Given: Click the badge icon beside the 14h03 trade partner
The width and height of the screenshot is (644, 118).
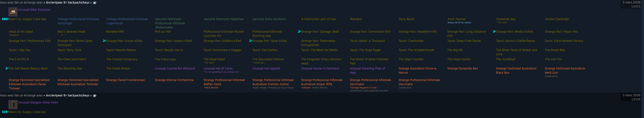Looking at the screenshot, I should [95, 3].
